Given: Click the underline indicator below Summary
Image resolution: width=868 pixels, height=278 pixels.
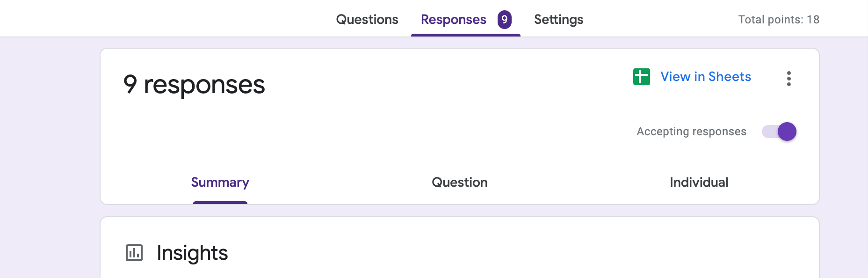Looking at the screenshot, I should click(x=220, y=203).
